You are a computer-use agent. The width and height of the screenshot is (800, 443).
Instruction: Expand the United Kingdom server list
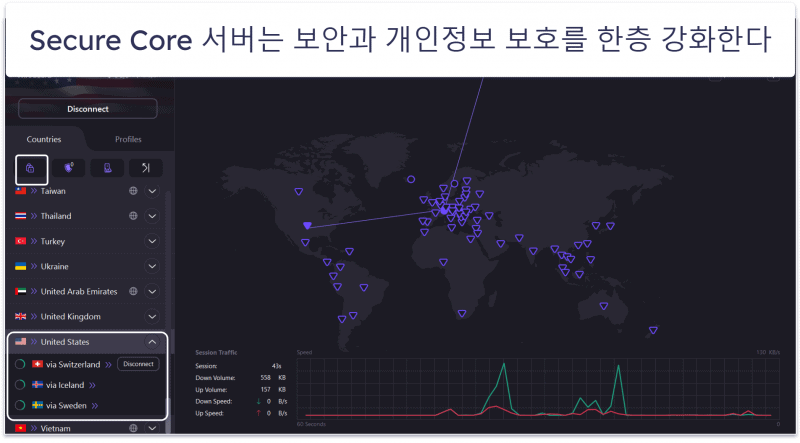click(x=152, y=316)
